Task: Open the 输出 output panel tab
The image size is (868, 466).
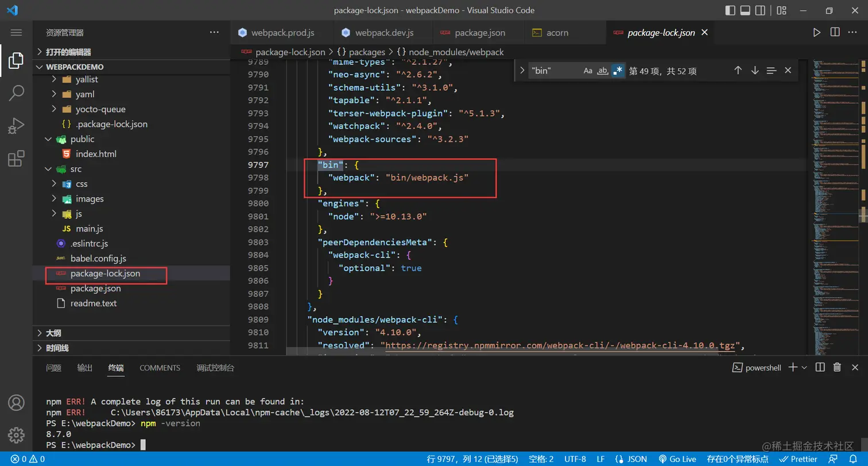Action: point(84,368)
